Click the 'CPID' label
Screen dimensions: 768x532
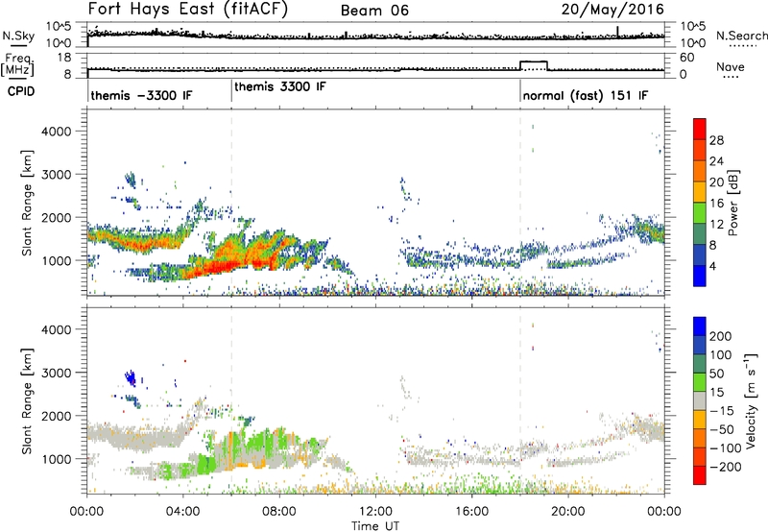pyautogui.click(x=21, y=91)
